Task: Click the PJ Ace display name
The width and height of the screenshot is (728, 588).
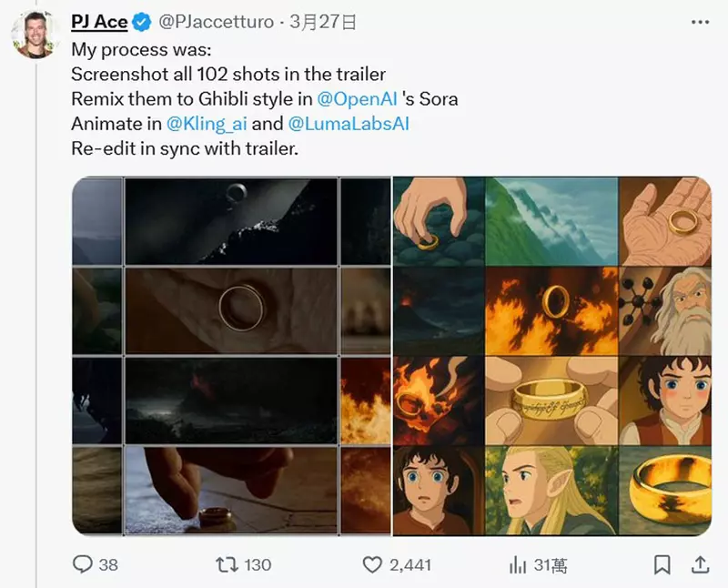Action: (x=99, y=22)
